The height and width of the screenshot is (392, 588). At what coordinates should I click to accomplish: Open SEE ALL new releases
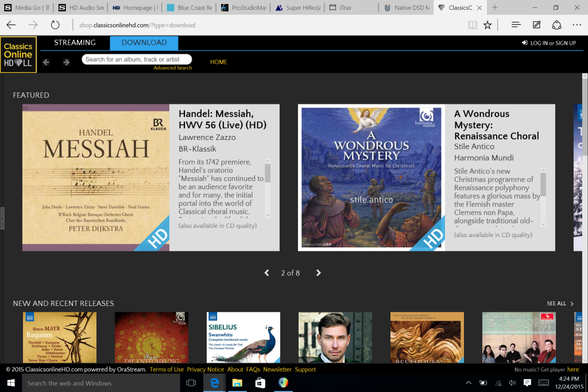click(x=560, y=304)
